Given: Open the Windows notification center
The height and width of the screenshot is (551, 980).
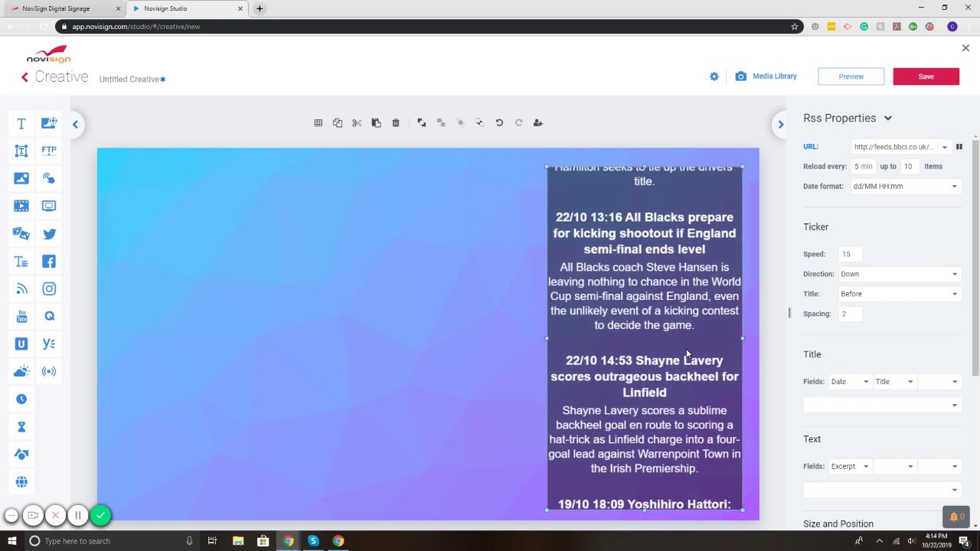Looking at the screenshot, I should coord(963,541).
